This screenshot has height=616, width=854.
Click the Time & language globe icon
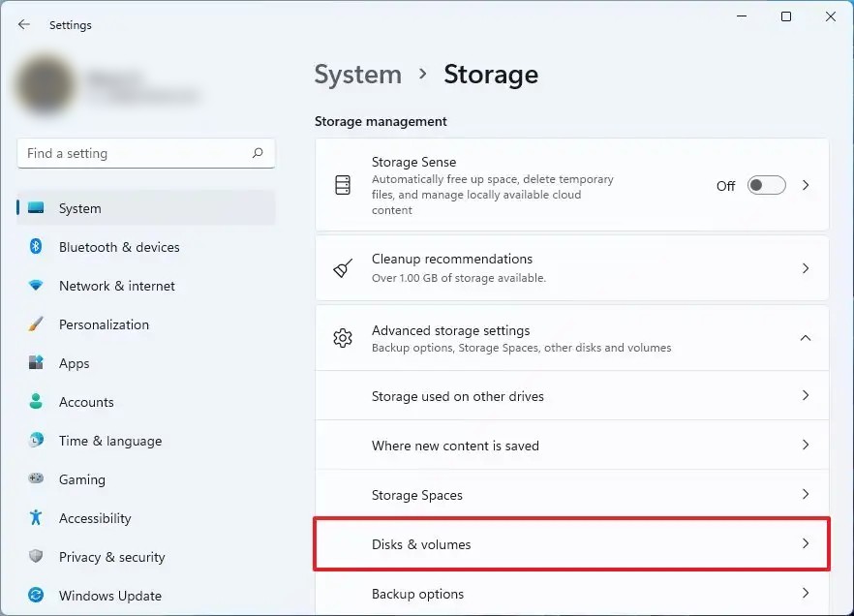36,440
